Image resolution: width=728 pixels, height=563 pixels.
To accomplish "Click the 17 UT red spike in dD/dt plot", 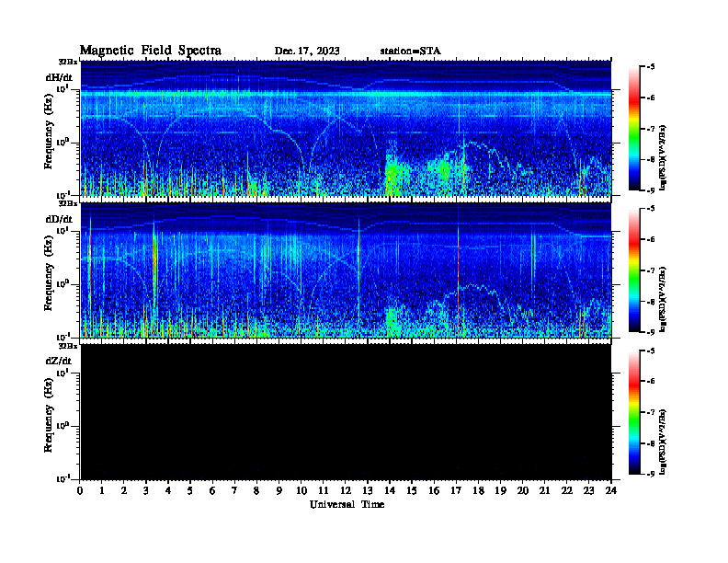I will [459, 279].
